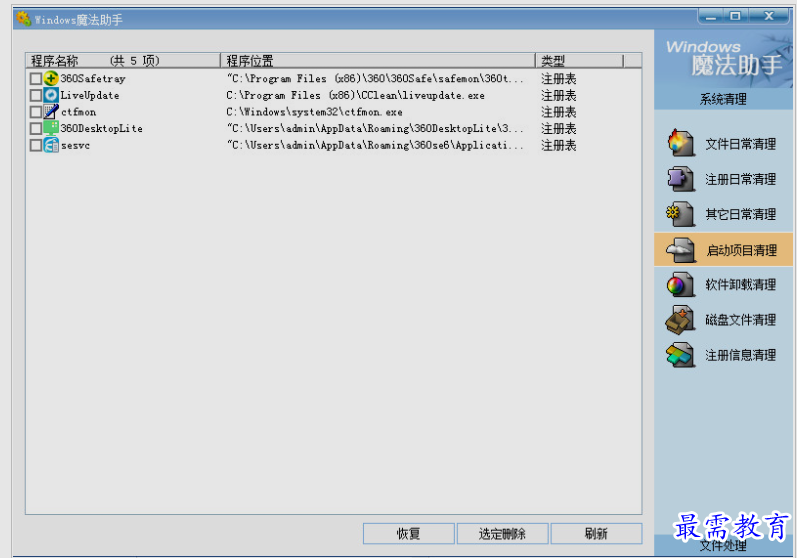This screenshot has height=558, width=797.
Task: Sort by the 类型 column header
Action: (x=579, y=60)
